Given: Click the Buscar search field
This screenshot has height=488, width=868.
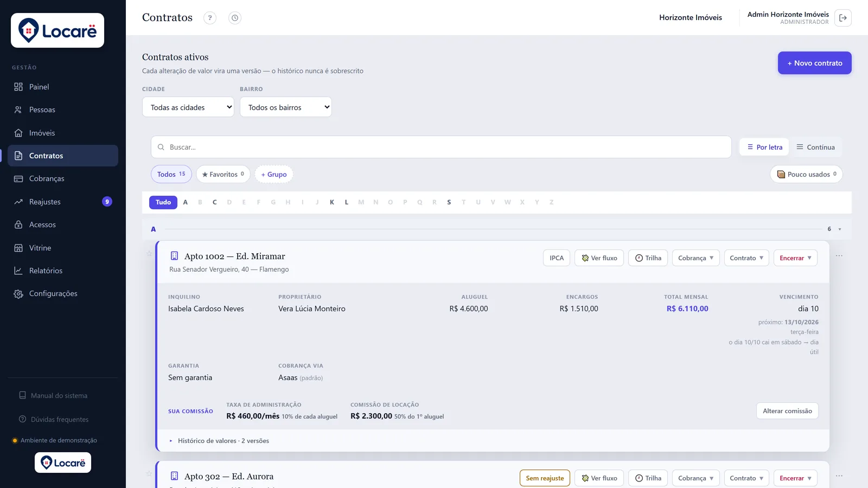Looking at the screenshot, I should pos(441,147).
